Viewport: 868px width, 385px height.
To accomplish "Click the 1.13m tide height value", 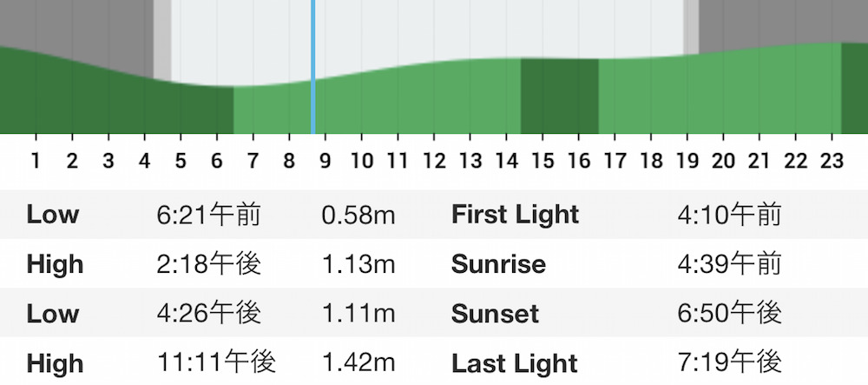I will (x=358, y=264).
